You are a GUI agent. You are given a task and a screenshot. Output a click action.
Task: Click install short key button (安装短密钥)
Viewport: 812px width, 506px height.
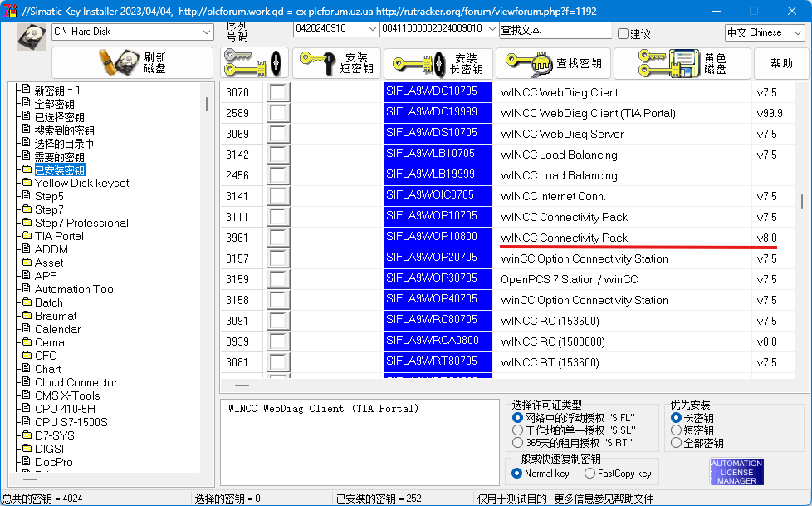336,63
